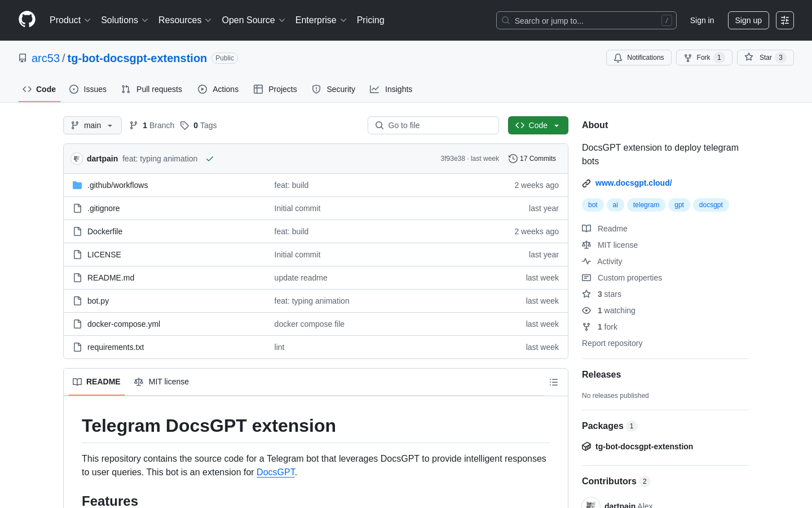812x508 pixels.
Task: Switch to the Issues tab
Action: (x=88, y=89)
